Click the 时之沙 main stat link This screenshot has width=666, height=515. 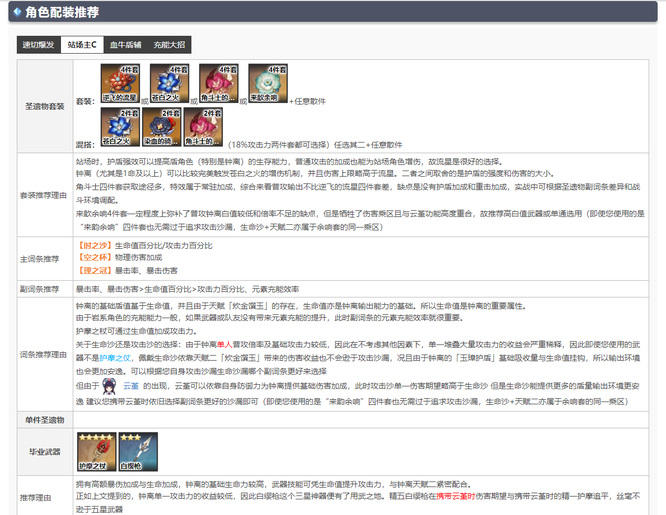click(x=94, y=245)
